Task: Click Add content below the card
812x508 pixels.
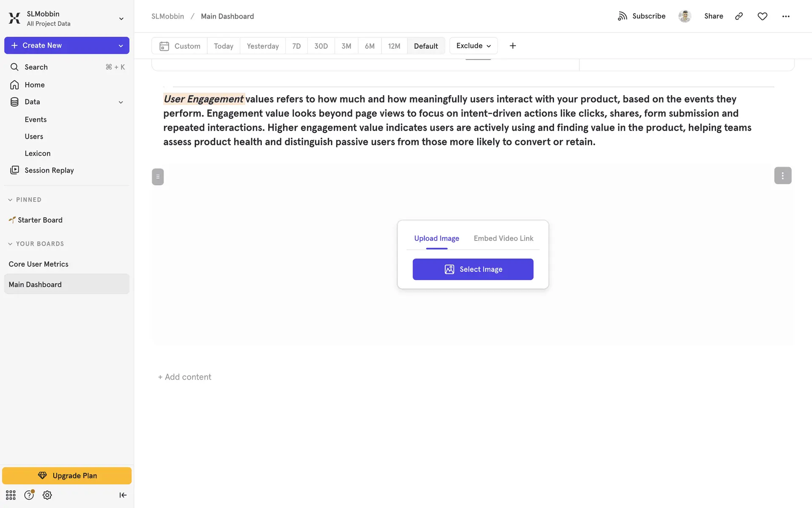Action: pos(185,377)
